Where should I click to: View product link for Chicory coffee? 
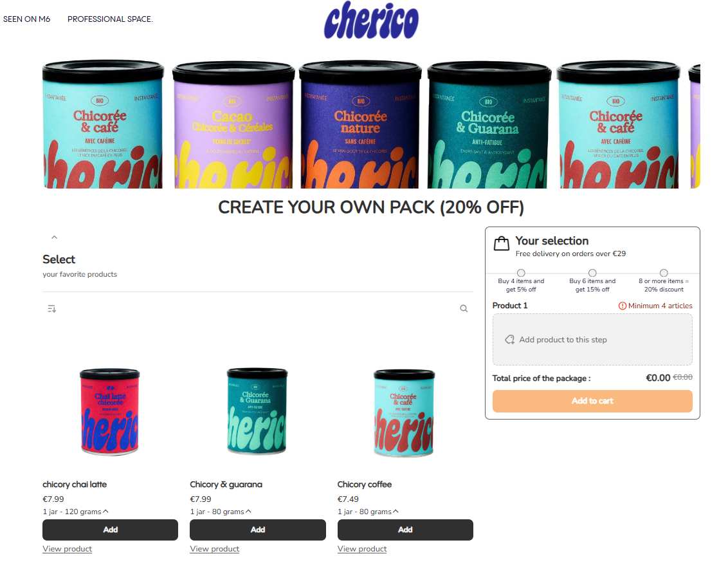pyautogui.click(x=362, y=549)
